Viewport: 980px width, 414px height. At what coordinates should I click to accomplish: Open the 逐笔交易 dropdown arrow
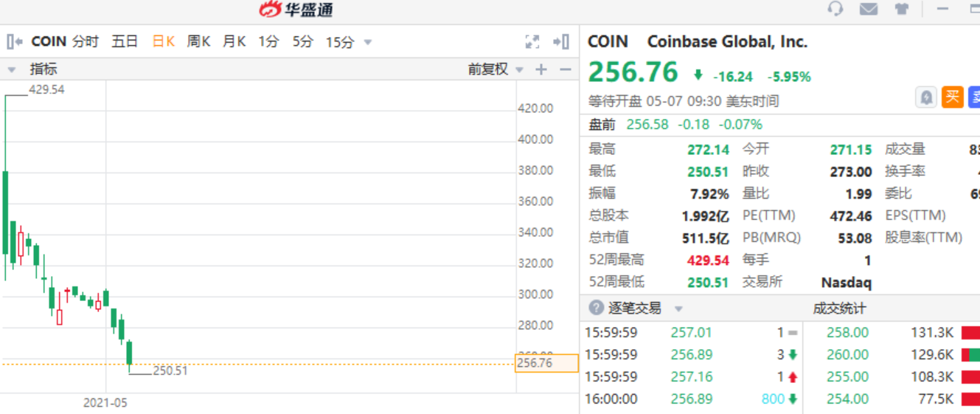(678, 309)
